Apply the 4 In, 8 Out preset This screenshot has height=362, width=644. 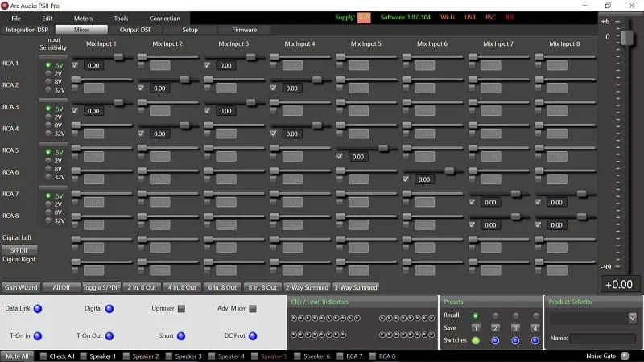pos(182,287)
